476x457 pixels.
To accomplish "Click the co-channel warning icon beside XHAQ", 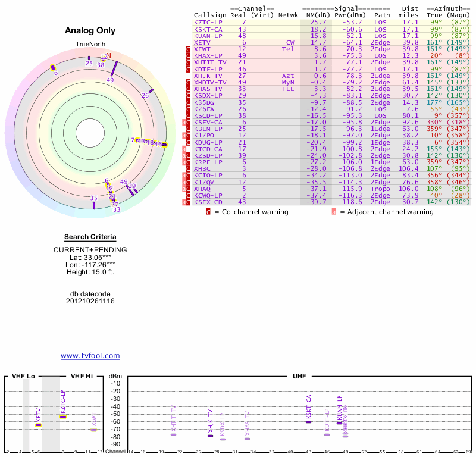I will [189, 189].
